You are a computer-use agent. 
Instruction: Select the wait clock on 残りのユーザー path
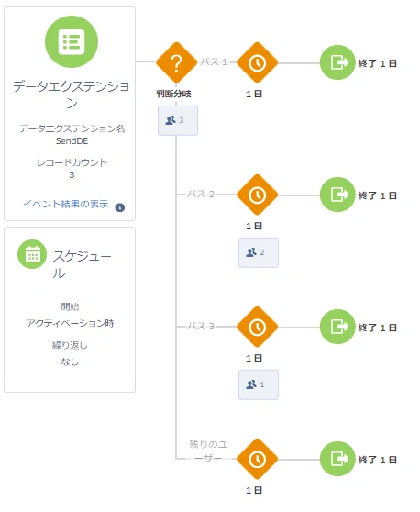pos(257,459)
